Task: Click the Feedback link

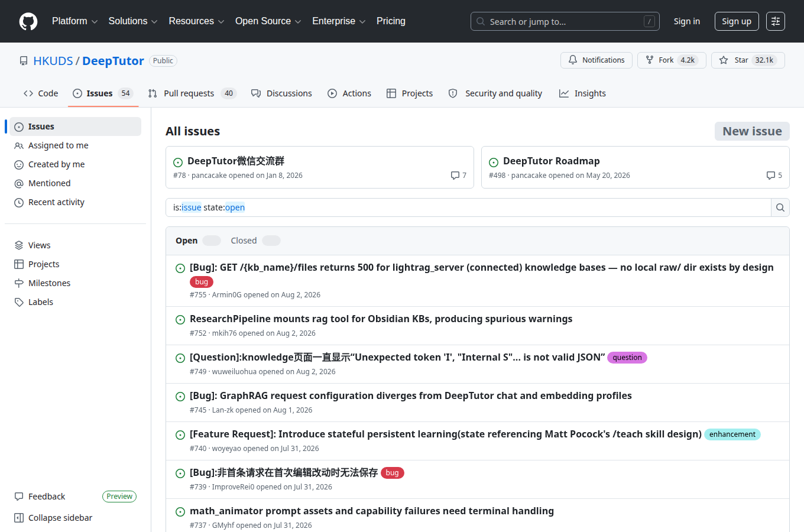Action: (x=47, y=497)
